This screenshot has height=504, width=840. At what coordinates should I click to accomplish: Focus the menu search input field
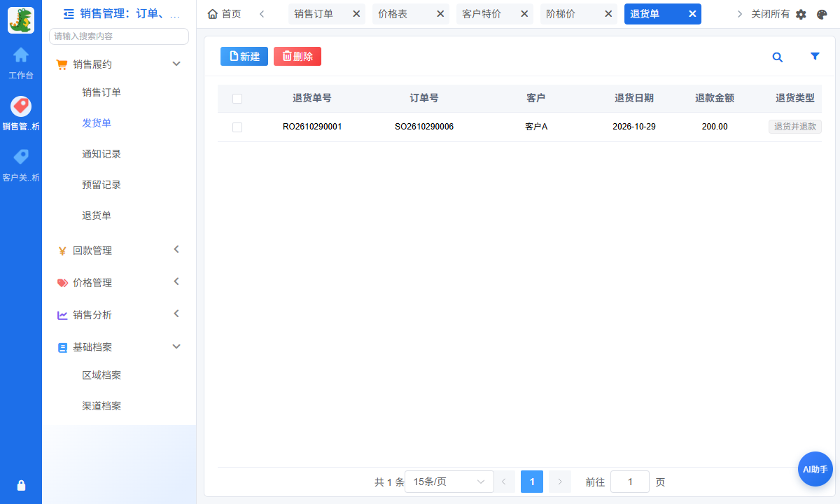tap(119, 36)
